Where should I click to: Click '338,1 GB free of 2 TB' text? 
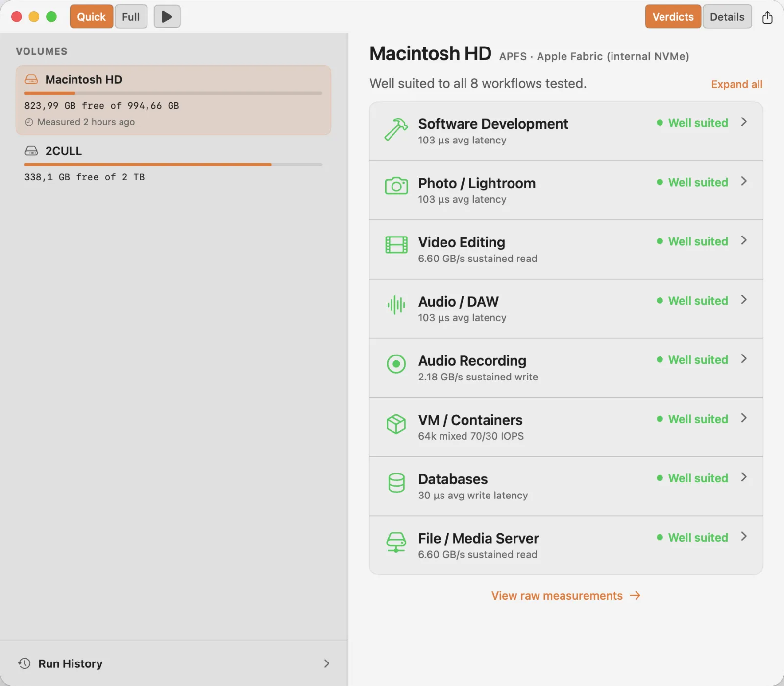85,177
